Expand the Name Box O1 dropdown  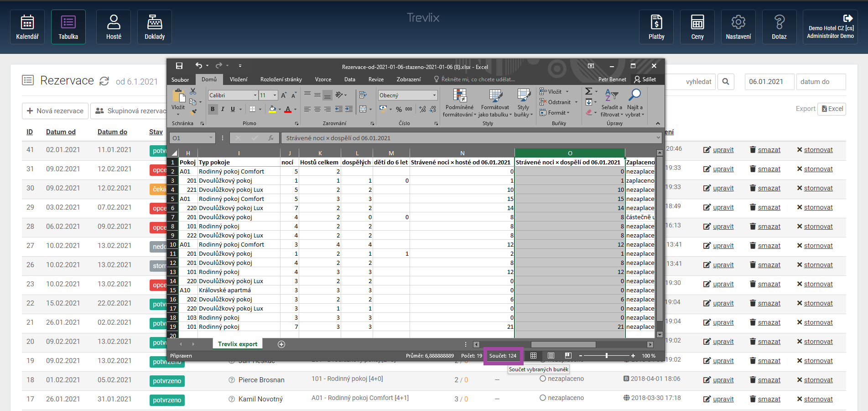tap(211, 138)
